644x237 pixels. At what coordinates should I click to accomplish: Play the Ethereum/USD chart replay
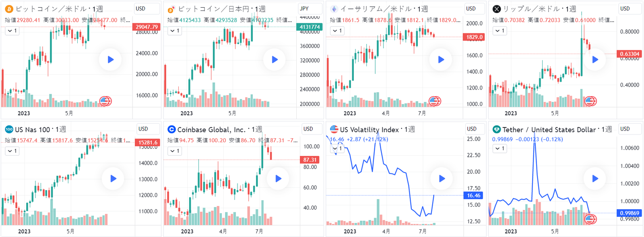pyautogui.click(x=441, y=60)
